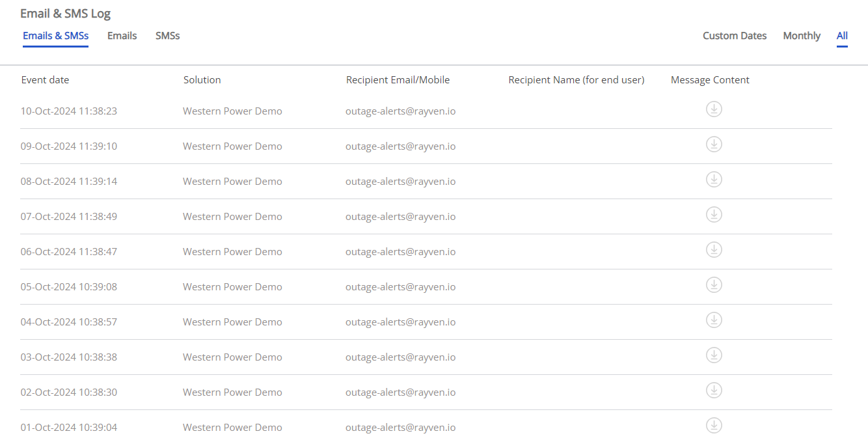
Task: Select the All date filter
Action: tap(842, 36)
